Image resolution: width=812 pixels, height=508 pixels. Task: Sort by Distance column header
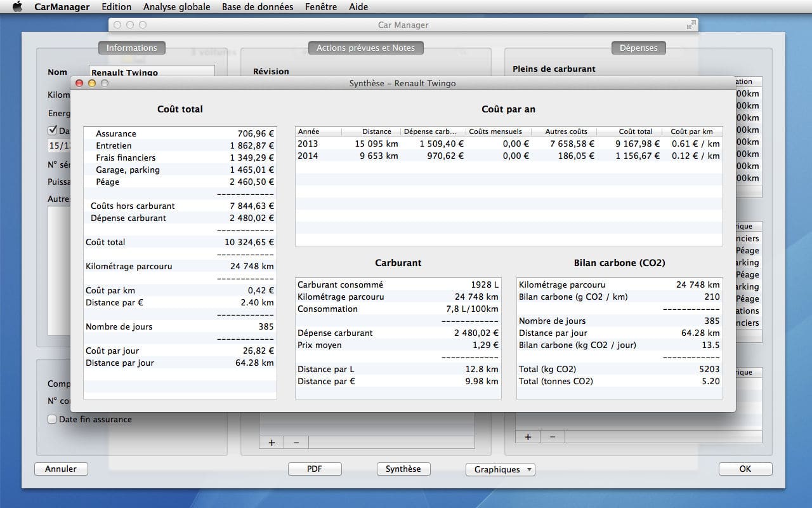click(371, 131)
